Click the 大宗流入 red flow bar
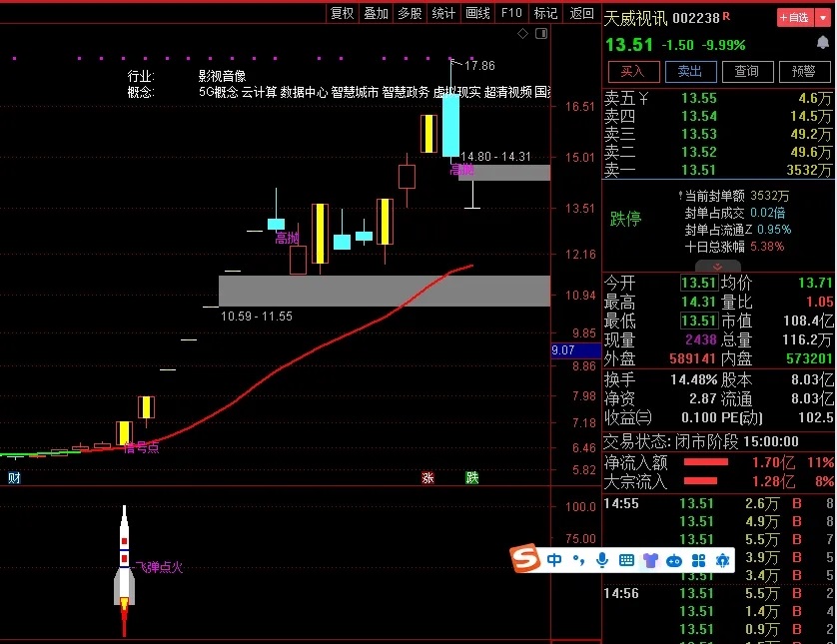 click(x=700, y=480)
